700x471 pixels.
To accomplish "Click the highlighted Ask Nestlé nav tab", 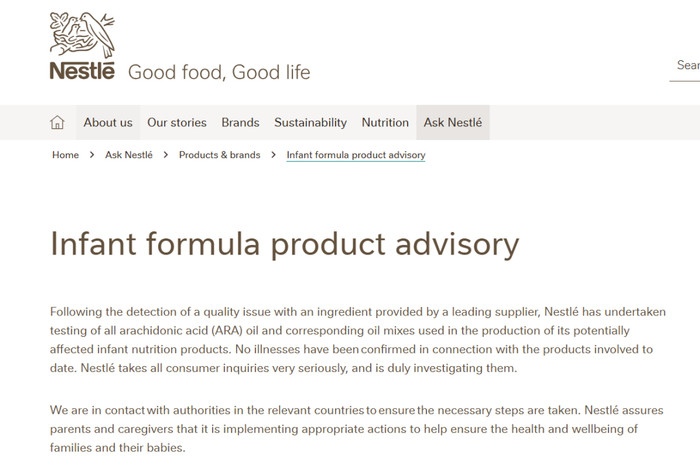I will coord(453,123).
